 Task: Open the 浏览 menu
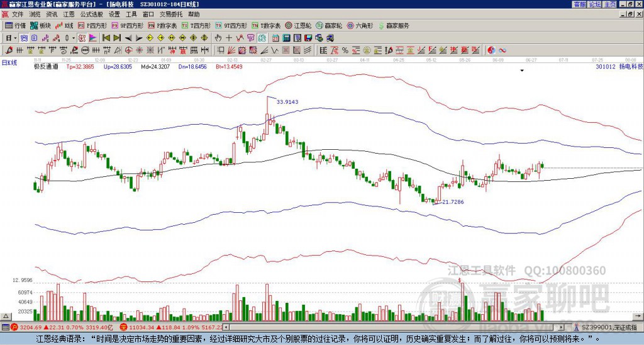35,14
